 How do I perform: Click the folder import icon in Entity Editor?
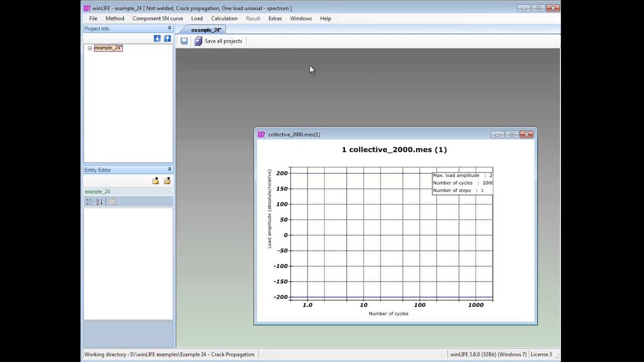(x=155, y=180)
